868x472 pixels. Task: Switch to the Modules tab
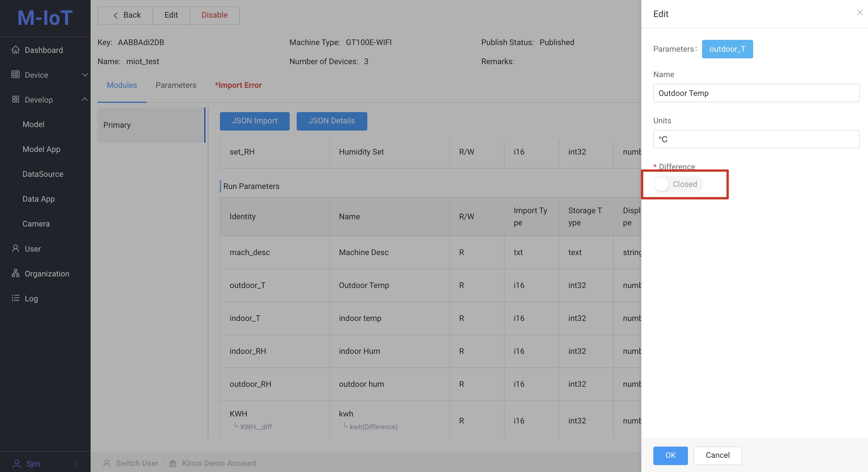pyautogui.click(x=122, y=85)
